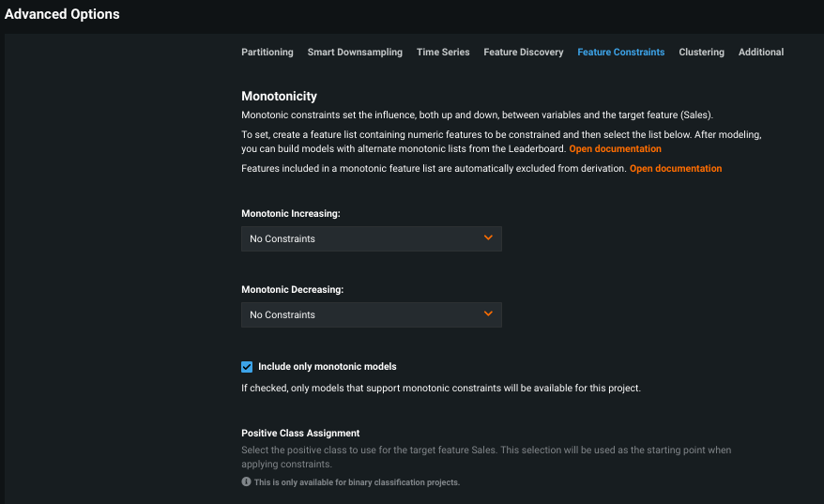Go to the Time Series tab
The width and height of the screenshot is (824, 504).
point(443,53)
